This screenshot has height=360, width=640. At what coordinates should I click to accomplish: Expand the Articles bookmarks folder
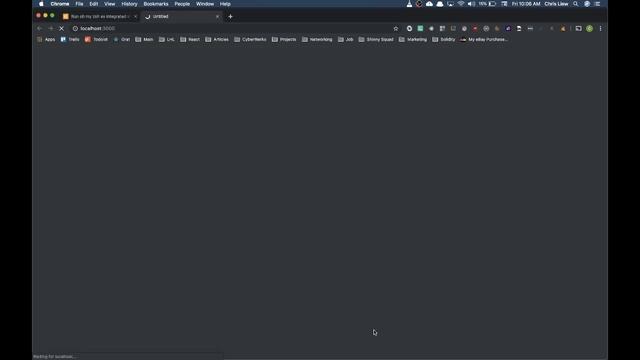pyautogui.click(x=217, y=40)
